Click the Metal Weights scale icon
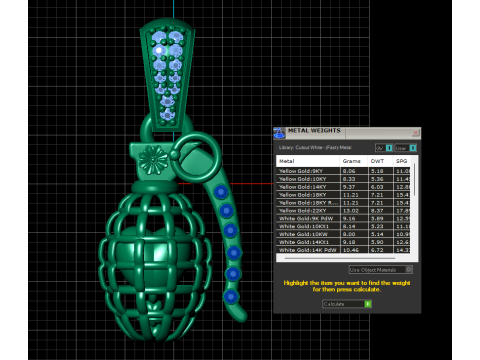The image size is (480, 360). 279,133
